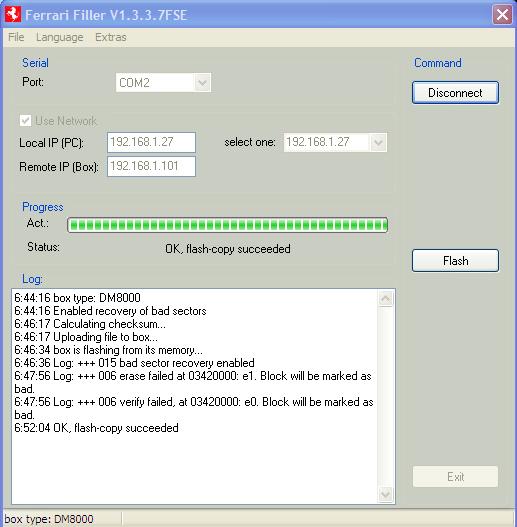This screenshot has width=517, height=527.
Task: Click the log scrollbar down arrow
Action: (386, 494)
